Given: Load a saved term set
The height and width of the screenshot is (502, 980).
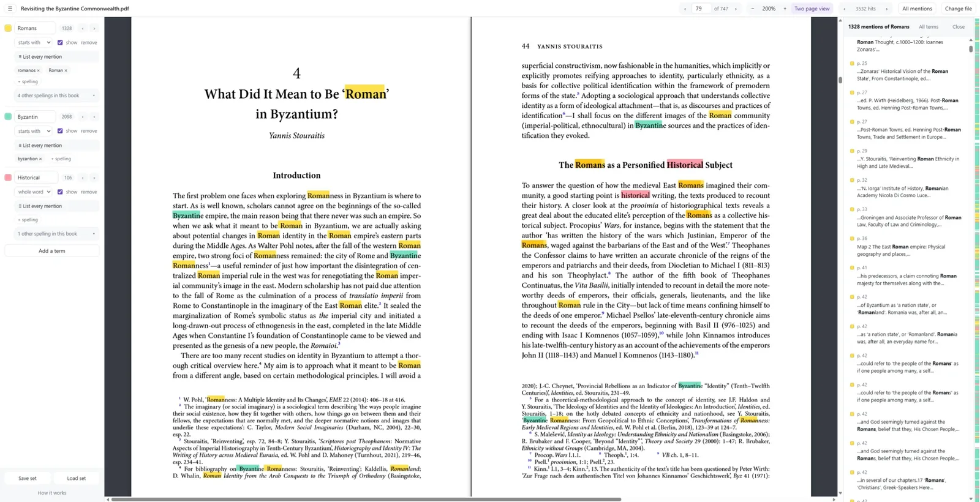Looking at the screenshot, I should (x=77, y=478).
